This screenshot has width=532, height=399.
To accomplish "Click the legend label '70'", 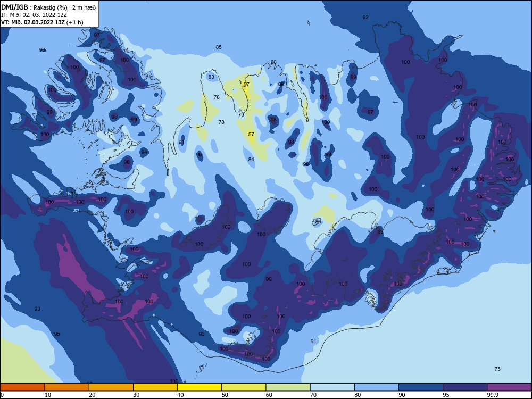I will [x=313, y=395].
